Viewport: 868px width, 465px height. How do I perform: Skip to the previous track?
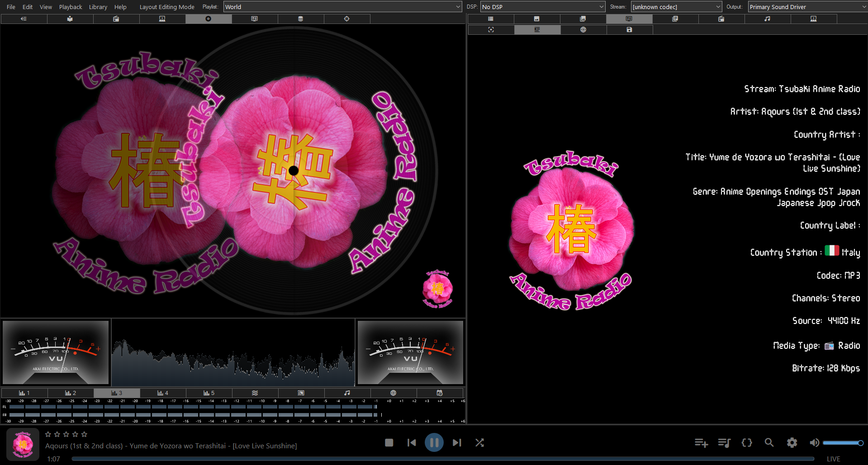tap(412, 443)
